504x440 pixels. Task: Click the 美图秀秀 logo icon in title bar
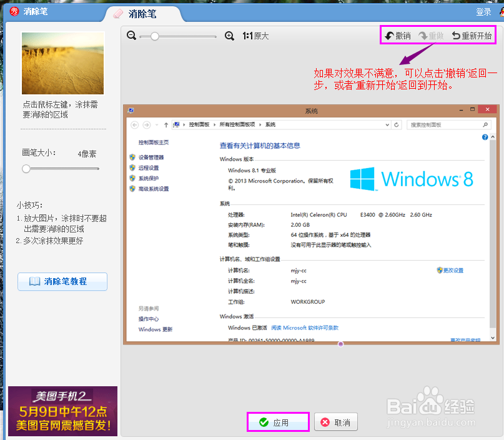(14, 11)
